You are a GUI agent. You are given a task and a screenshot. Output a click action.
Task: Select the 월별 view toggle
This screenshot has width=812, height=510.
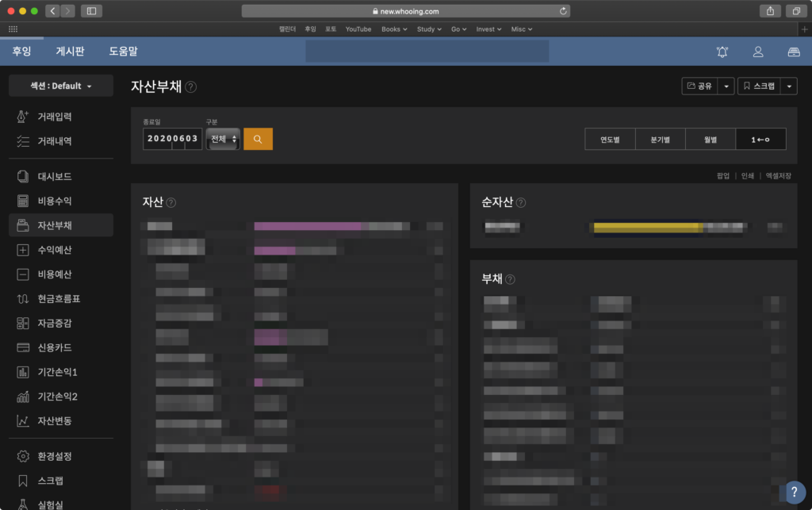pyautogui.click(x=710, y=140)
